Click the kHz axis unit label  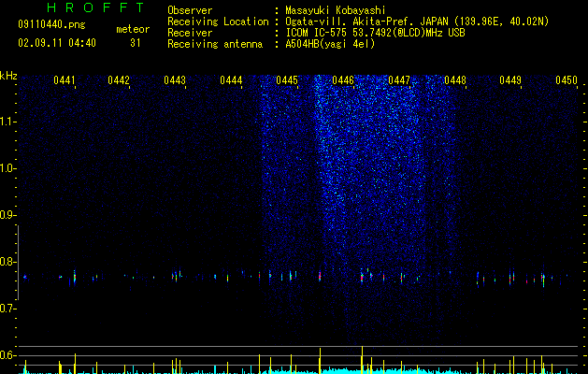click(8, 76)
